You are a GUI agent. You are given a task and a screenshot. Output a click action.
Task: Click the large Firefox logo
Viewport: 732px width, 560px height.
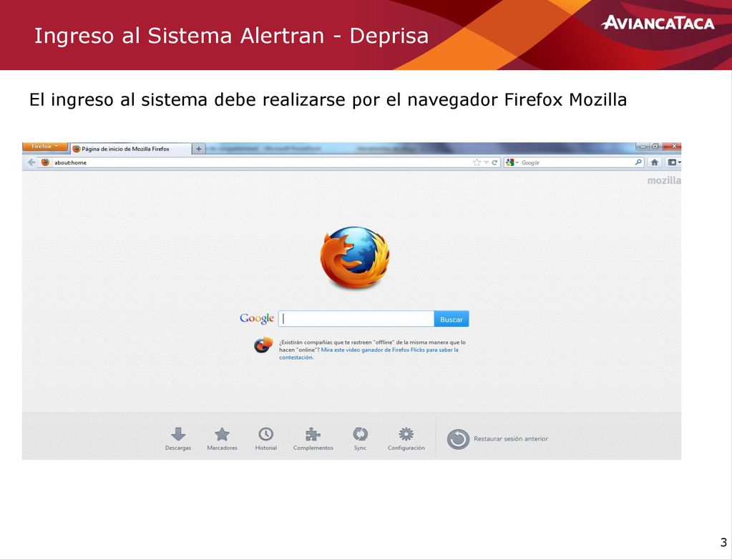click(x=355, y=257)
